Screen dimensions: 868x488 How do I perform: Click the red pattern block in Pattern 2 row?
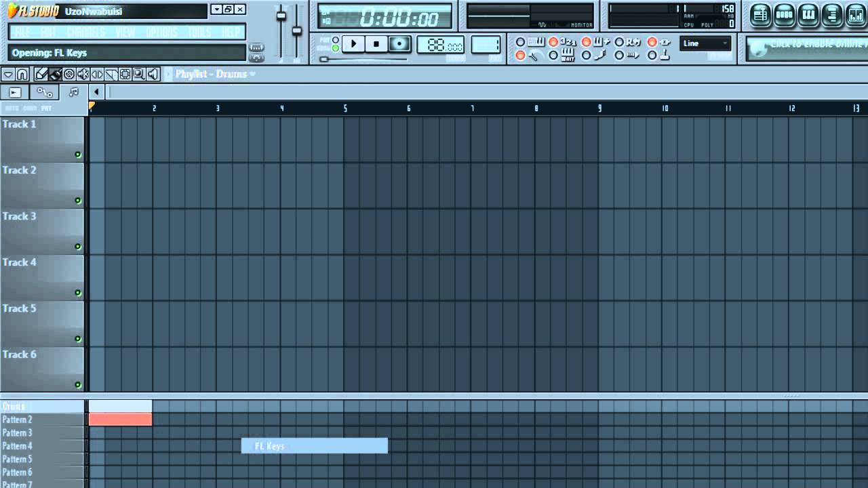(121, 420)
